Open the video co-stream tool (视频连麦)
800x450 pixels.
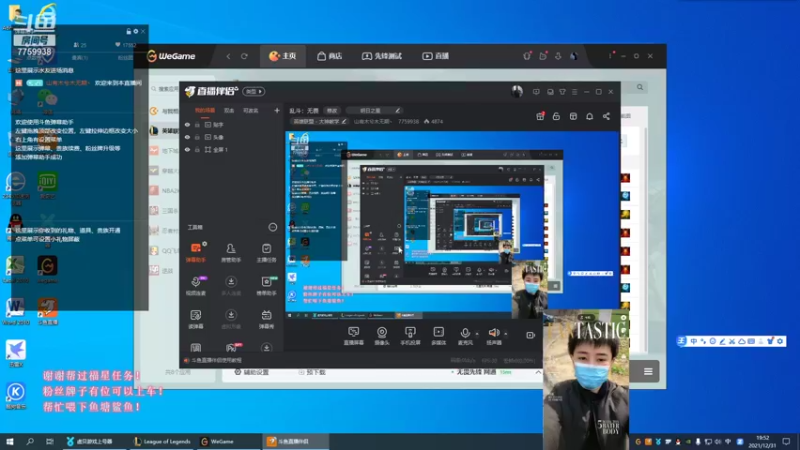[196, 286]
